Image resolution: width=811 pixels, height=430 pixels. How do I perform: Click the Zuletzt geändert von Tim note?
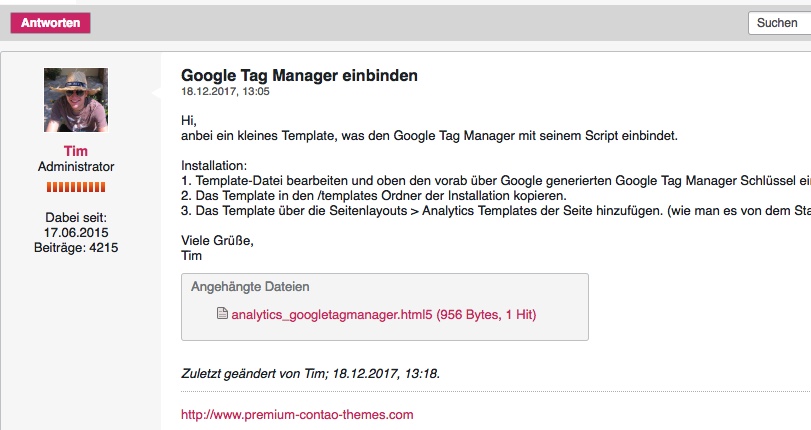click(310, 373)
